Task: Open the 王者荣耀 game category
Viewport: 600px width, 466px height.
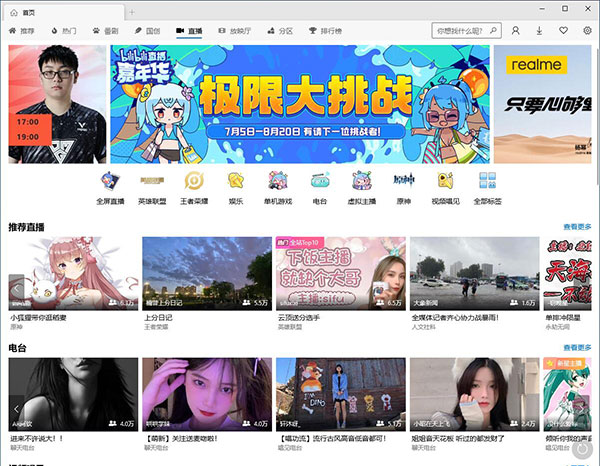Action: (193, 181)
